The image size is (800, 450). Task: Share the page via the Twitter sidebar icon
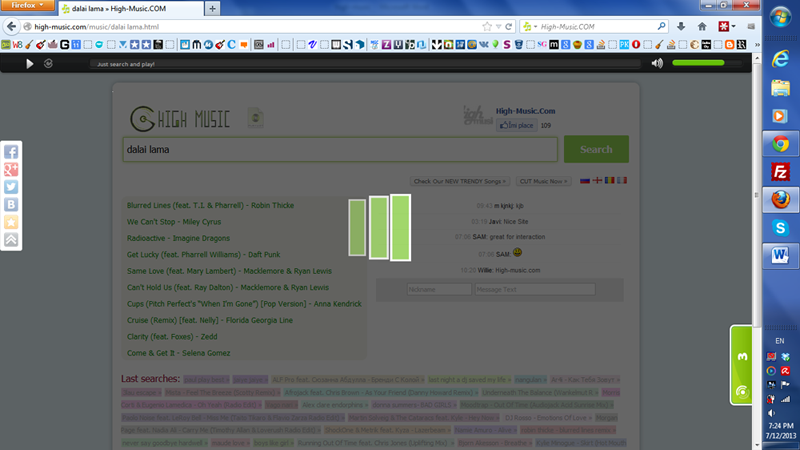(11, 187)
